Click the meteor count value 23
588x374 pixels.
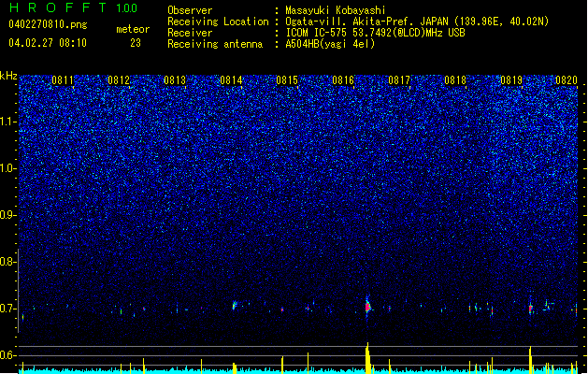click(136, 43)
